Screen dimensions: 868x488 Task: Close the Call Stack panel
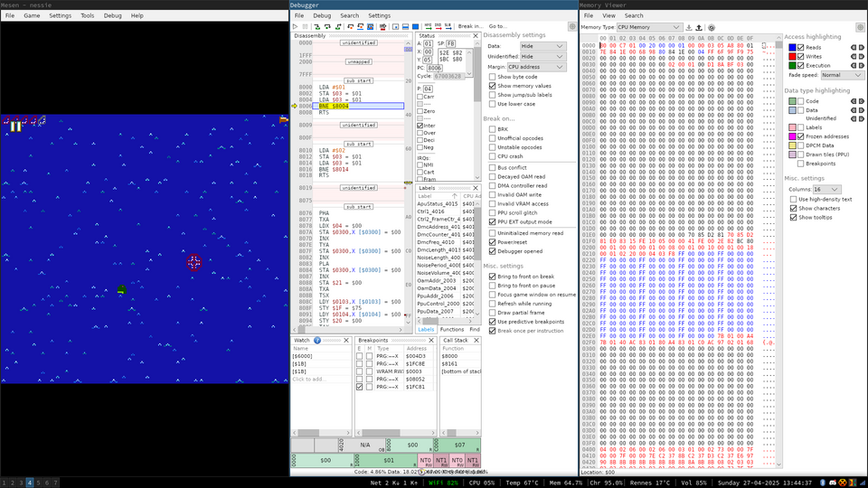click(x=476, y=341)
